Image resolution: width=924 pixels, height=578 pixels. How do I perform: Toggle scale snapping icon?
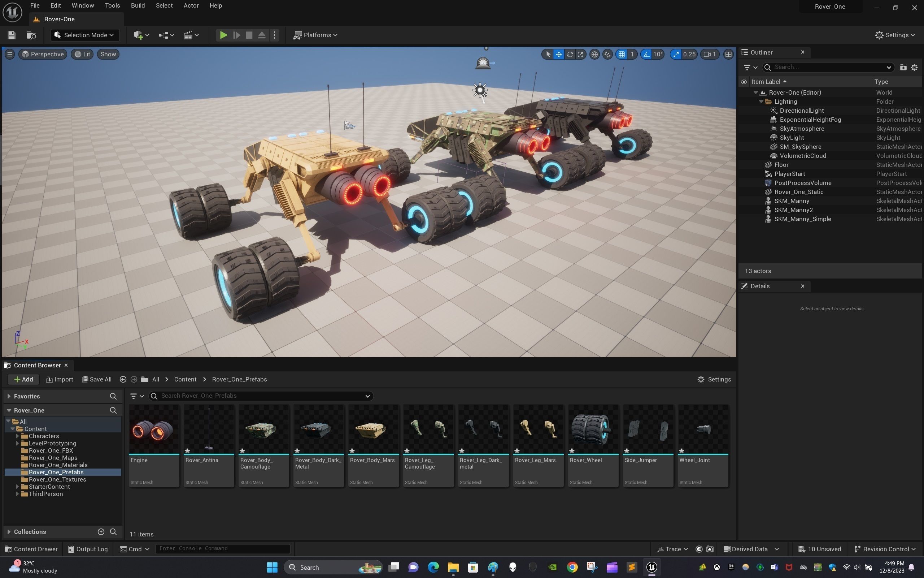tap(676, 54)
